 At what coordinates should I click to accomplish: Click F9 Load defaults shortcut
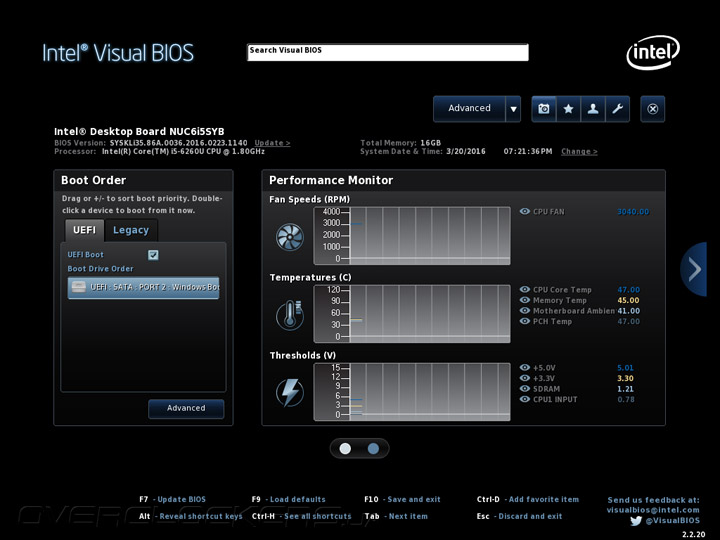288,499
